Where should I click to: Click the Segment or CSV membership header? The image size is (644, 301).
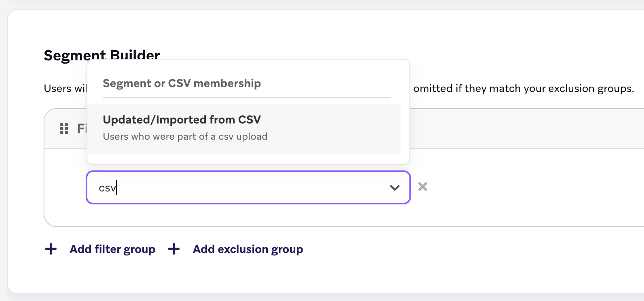(x=182, y=83)
